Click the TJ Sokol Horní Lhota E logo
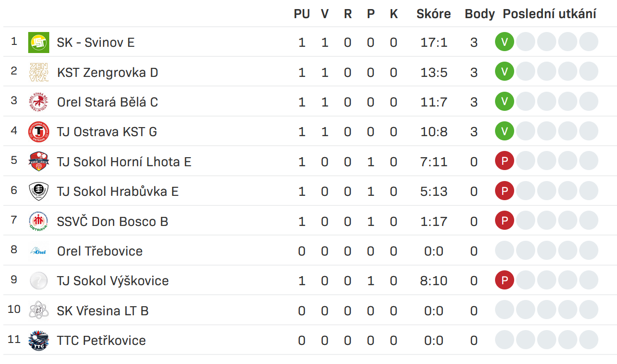This screenshot has height=364, width=617. click(x=38, y=161)
